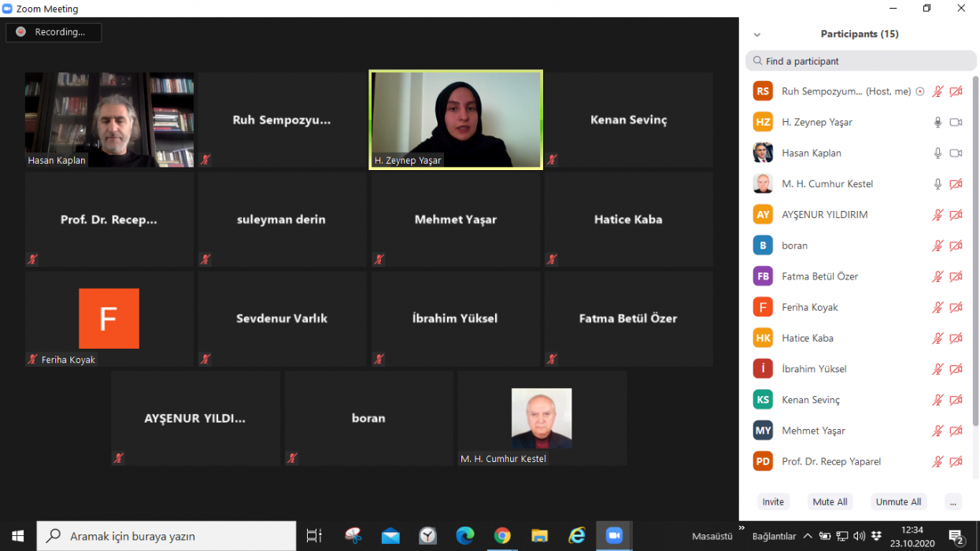980x551 pixels.
Task: Open the Windows Start menu
Action: pyautogui.click(x=17, y=536)
